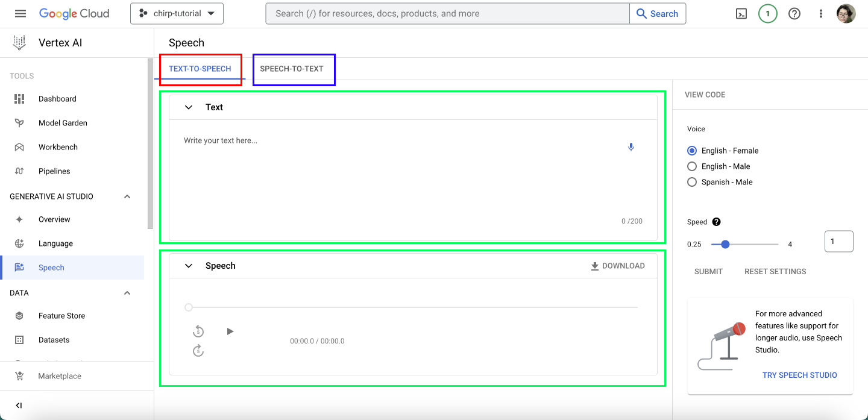Click Reset Settings button
The image size is (868, 420).
(x=775, y=272)
